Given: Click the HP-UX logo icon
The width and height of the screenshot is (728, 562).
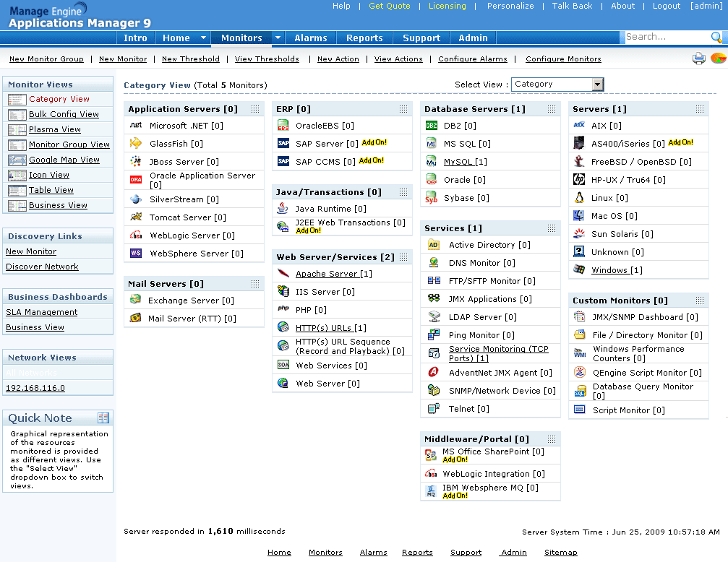Looking at the screenshot, I should click(579, 180).
